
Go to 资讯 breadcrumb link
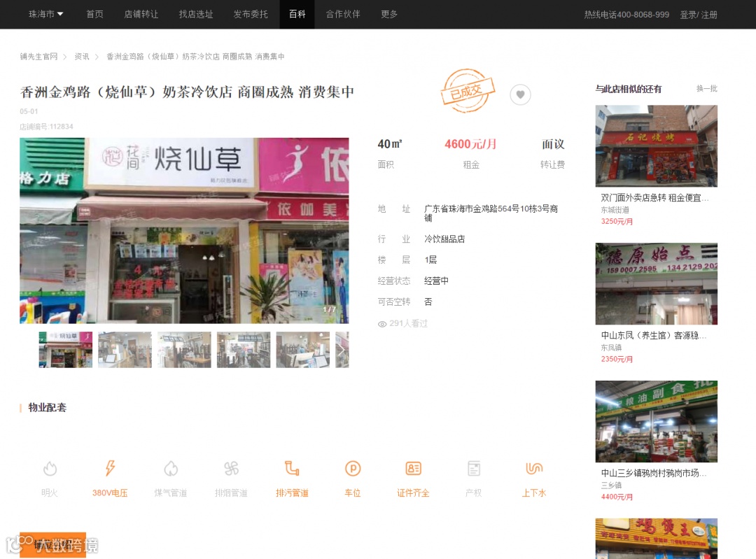pos(81,57)
